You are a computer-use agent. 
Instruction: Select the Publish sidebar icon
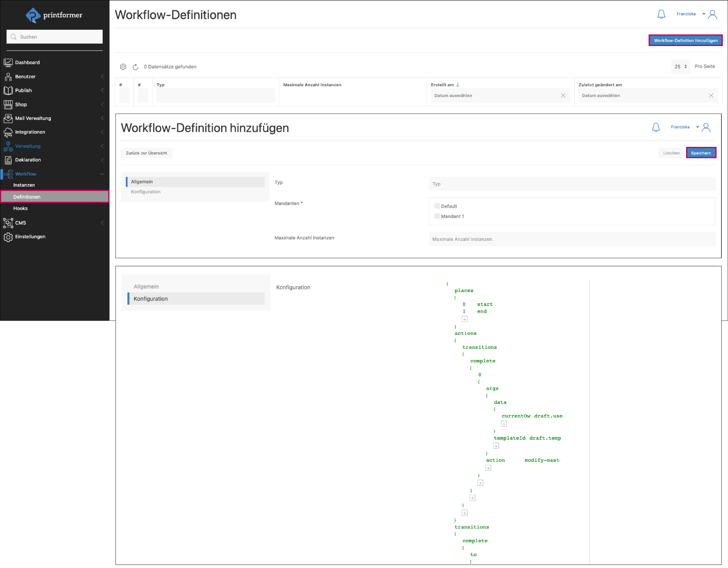point(8,90)
